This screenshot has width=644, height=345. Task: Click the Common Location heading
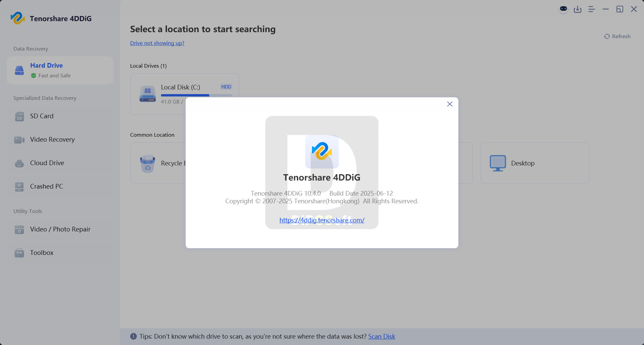pyautogui.click(x=152, y=135)
